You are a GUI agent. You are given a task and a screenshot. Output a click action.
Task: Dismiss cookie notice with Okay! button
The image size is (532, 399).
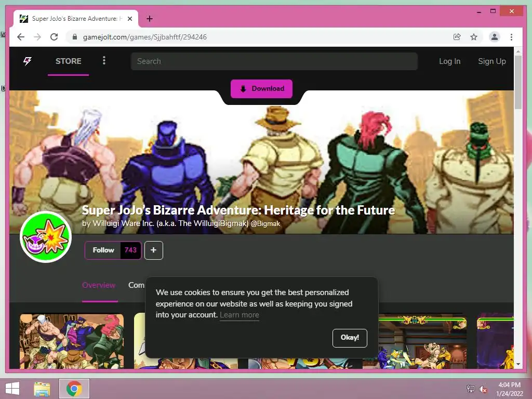click(x=350, y=338)
